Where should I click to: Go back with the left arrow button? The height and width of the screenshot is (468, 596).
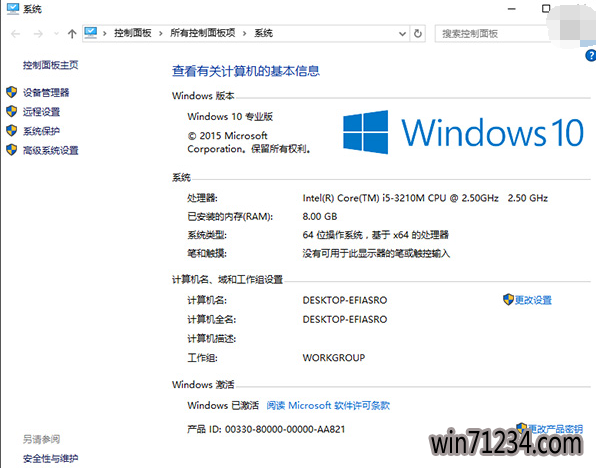tap(16, 34)
